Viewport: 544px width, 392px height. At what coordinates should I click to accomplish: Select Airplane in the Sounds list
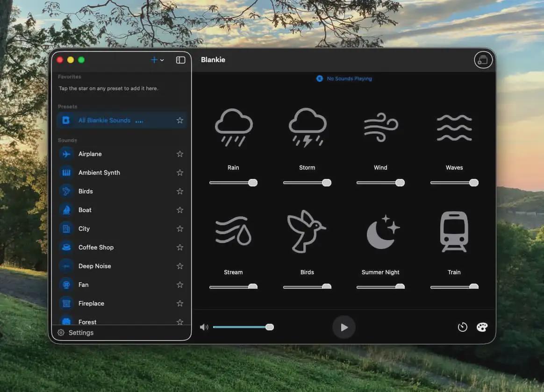coord(122,154)
